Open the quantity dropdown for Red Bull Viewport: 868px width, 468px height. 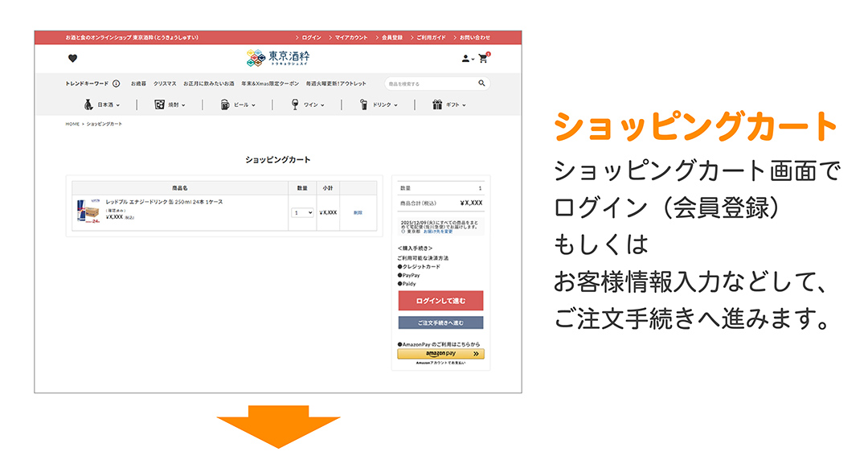pyautogui.click(x=302, y=211)
